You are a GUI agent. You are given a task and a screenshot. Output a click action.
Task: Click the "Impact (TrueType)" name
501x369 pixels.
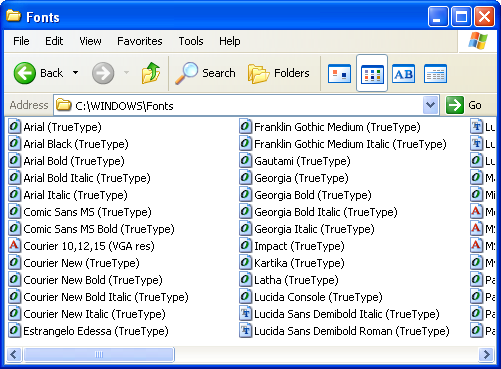[x=299, y=246]
